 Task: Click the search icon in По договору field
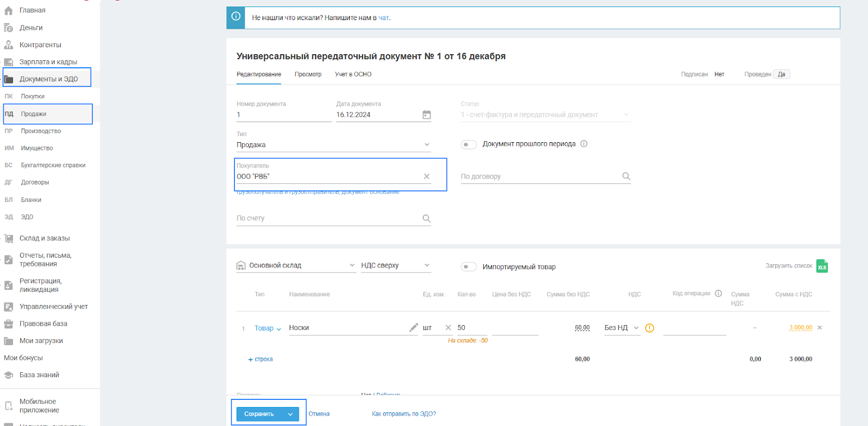(x=626, y=176)
